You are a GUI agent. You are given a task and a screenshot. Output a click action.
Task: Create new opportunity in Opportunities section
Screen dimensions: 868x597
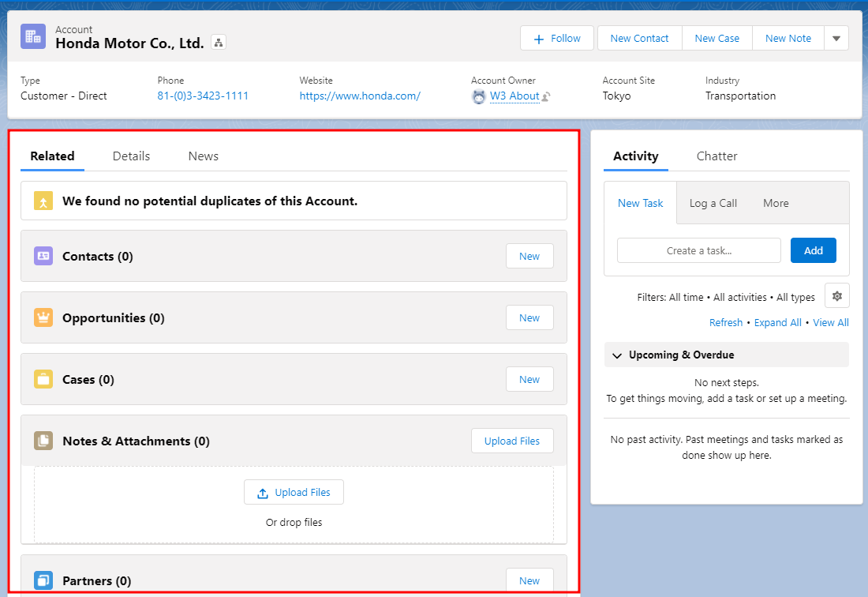[x=529, y=318]
